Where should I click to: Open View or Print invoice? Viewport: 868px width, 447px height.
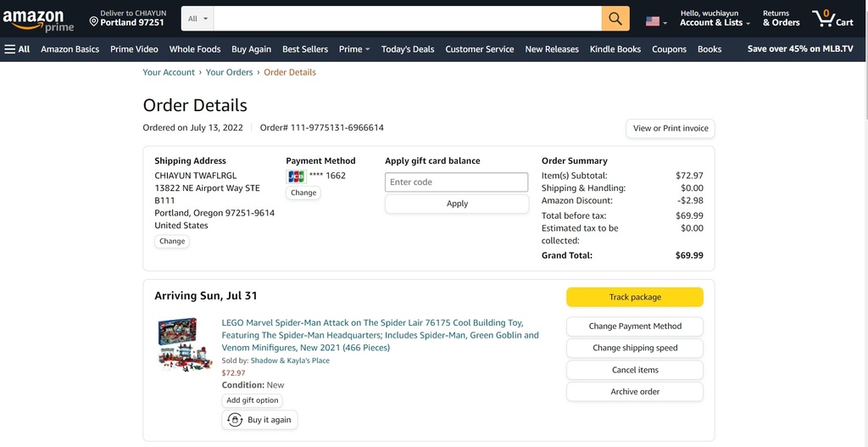click(670, 129)
